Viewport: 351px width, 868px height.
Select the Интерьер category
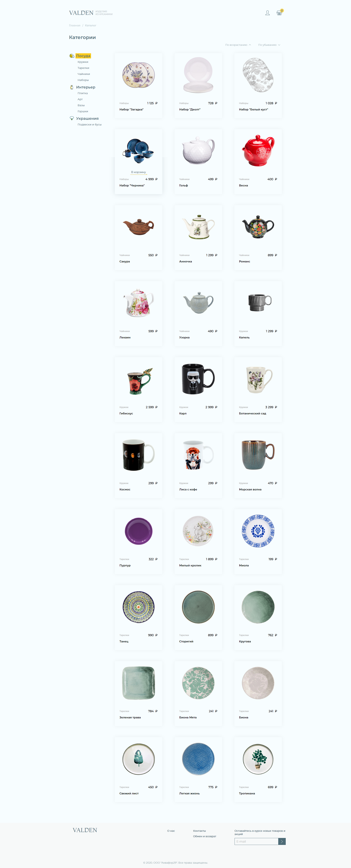pyautogui.click(x=86, y=87)
